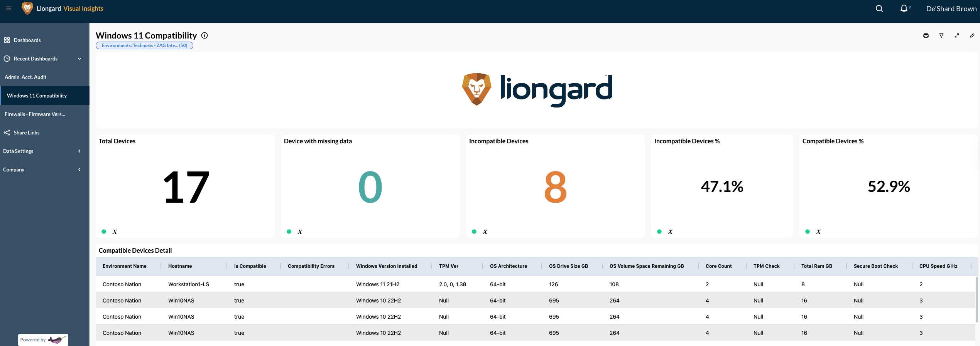
Task: Open De'Shard Brown user menu
Action: tap(951, 8)
